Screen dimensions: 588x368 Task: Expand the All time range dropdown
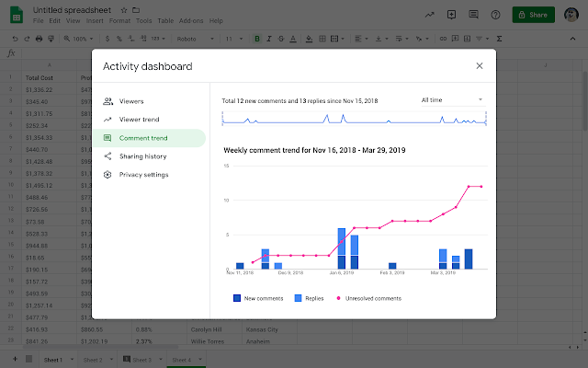[452, 99]
